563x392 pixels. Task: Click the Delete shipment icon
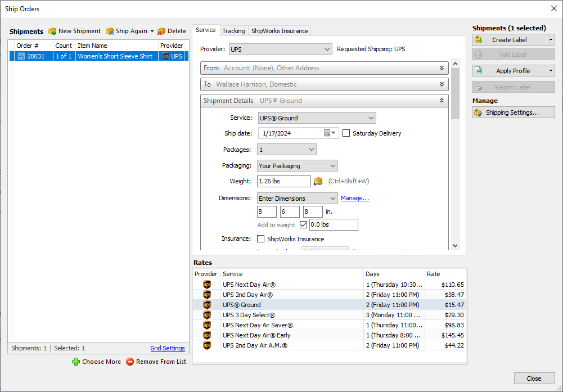161,31
